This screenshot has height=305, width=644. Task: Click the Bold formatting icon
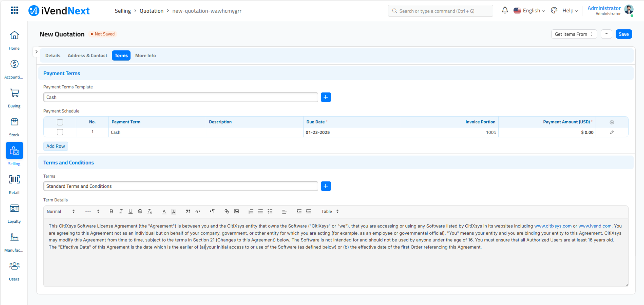(x=111, y=211)
